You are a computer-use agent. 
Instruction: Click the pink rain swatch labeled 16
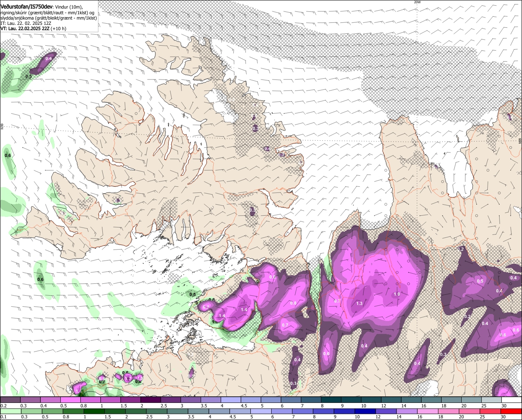pos(427,411)
